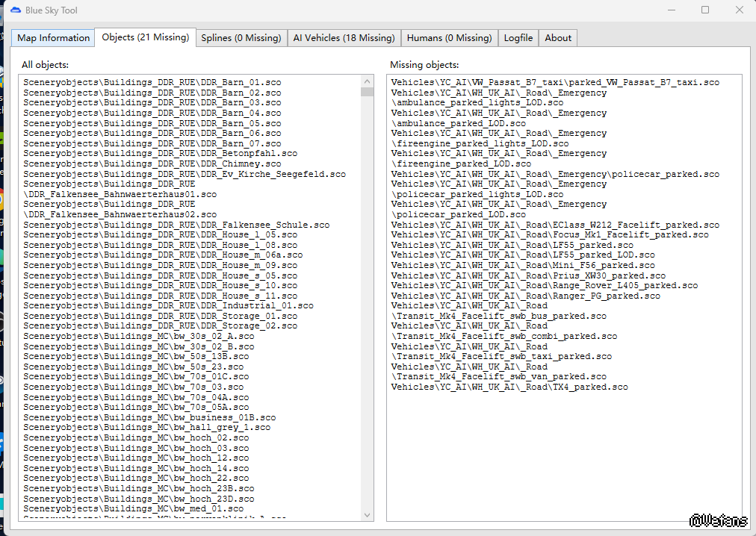Select DDR_Barn_01.sco in All objects
The image size is (756, 536).
[152, 82]
